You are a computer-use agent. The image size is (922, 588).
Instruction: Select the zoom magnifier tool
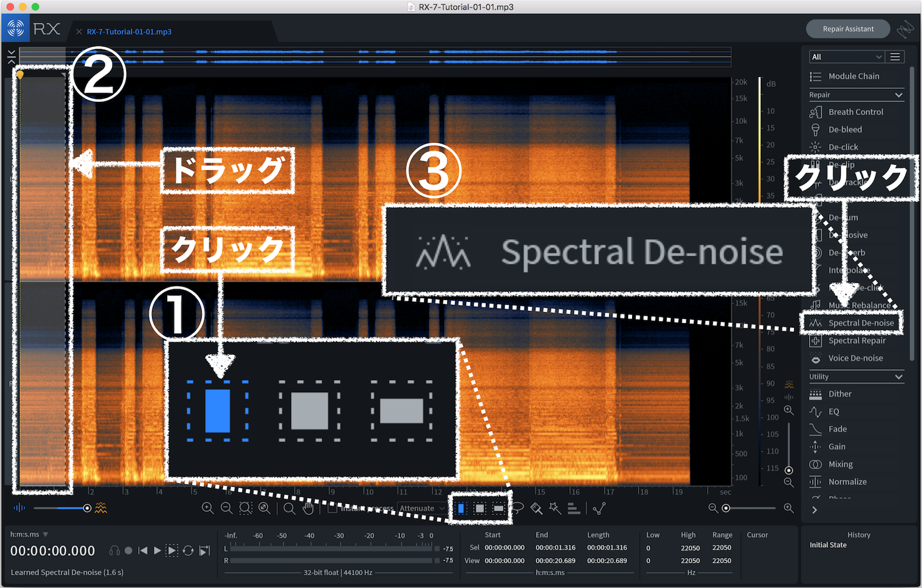[289, 508]
